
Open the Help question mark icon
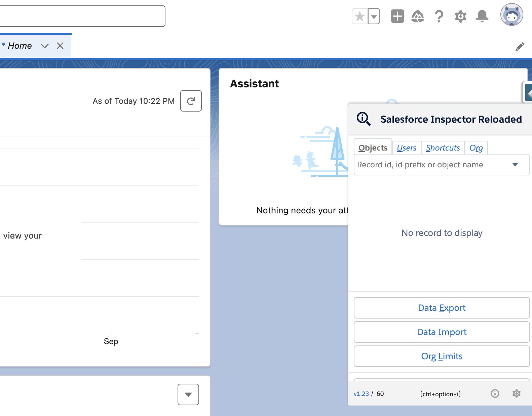(x=439, y=16)
